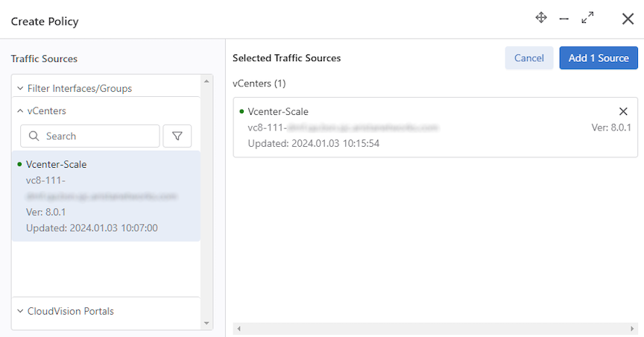644x337 pixels.
Task: Click the Selected Traffic Sources heading
Action: [x=287, y=58]
